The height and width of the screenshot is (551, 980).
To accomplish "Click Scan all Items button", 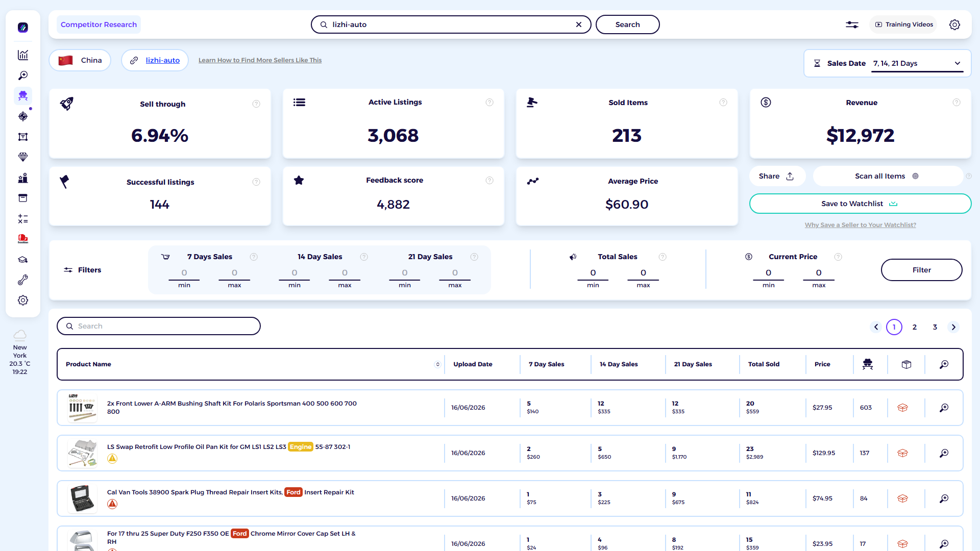I will point(887,176).
